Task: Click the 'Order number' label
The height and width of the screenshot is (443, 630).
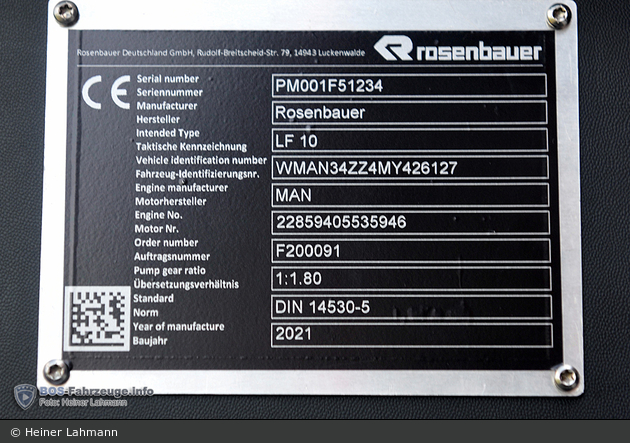Action: click(x=166, y=243)
